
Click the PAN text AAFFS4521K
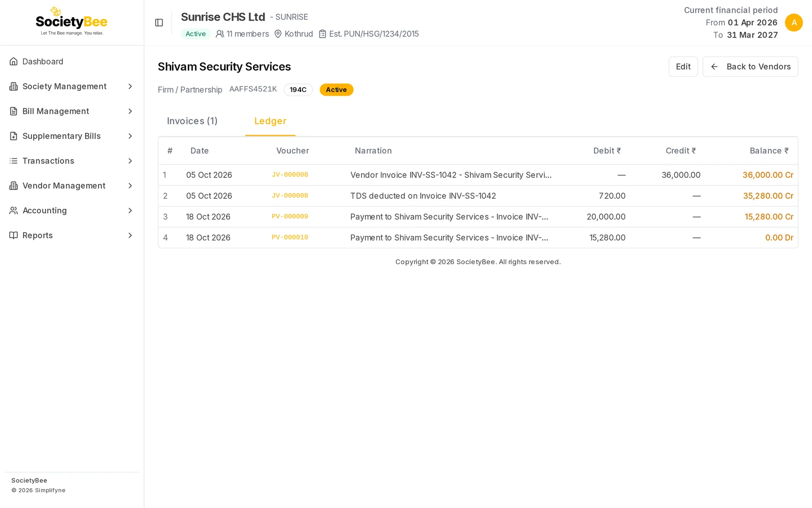[253, 89]
